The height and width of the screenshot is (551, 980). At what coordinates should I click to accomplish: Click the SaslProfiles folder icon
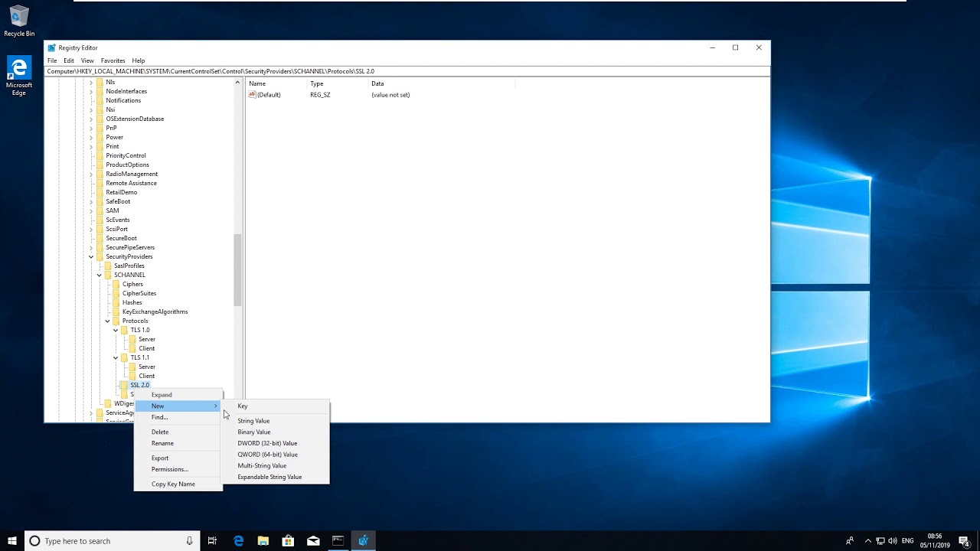108,266
